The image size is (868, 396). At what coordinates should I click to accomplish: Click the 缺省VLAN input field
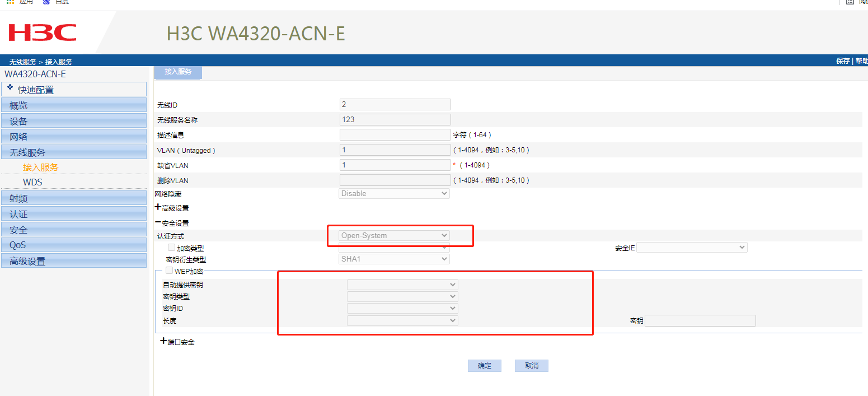[395, 165]
